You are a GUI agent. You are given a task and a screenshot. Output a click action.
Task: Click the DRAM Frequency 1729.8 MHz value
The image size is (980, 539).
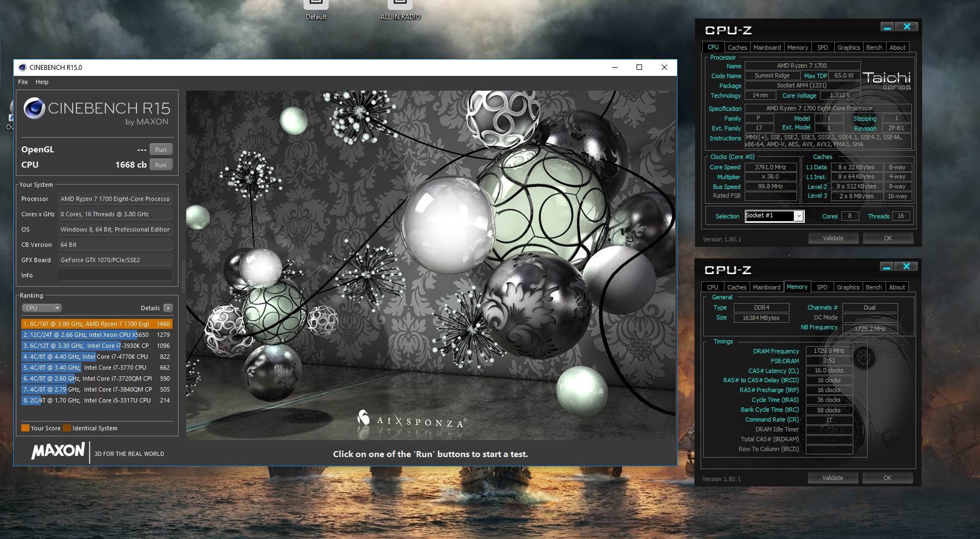click(x=829, y=351)
